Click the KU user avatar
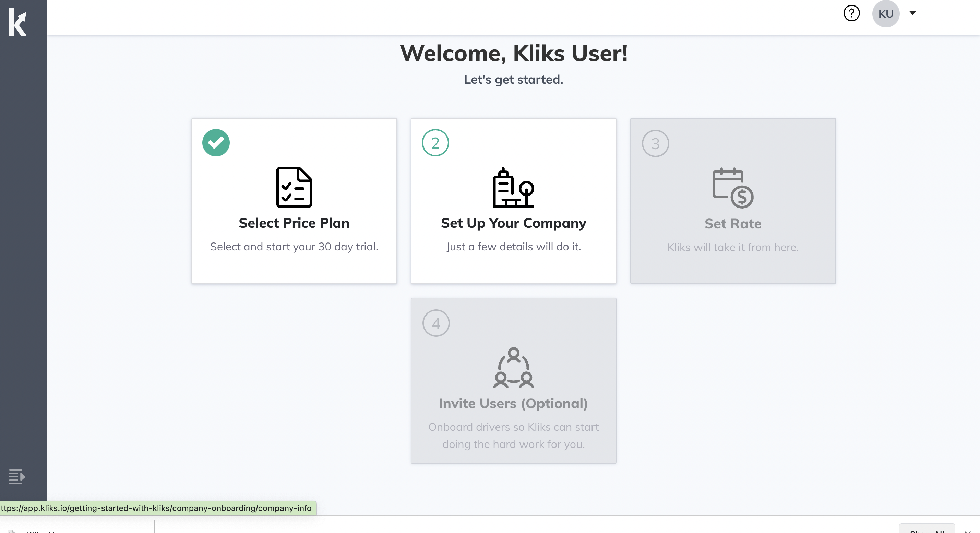The height and width of the screenshot is (533, 980). click(x=885, y=14)
